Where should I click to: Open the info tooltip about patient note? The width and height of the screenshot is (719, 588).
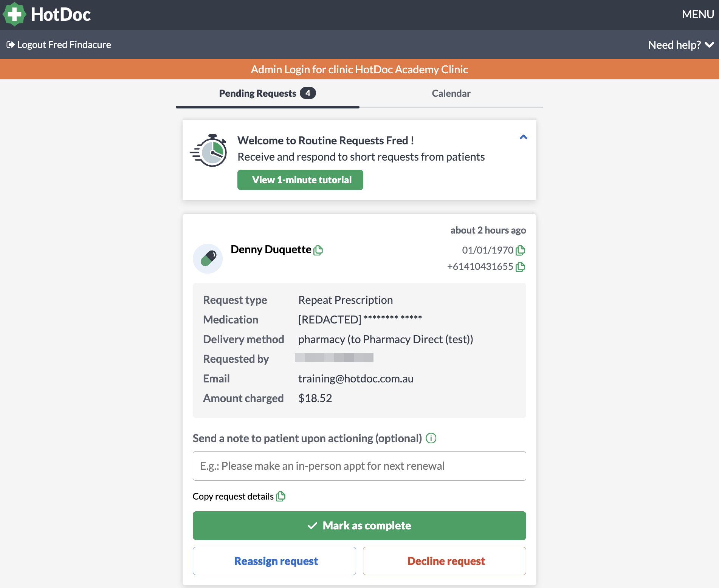click(431, 438)
